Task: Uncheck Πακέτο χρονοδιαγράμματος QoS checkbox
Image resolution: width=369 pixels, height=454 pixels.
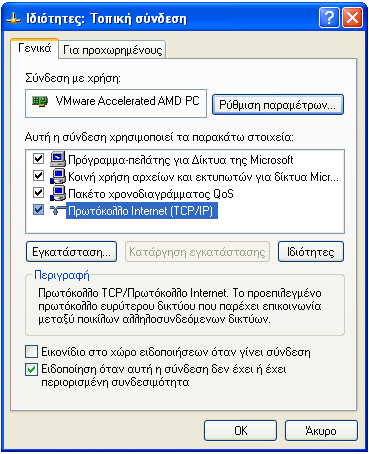Action: click(x=39, y=192)
